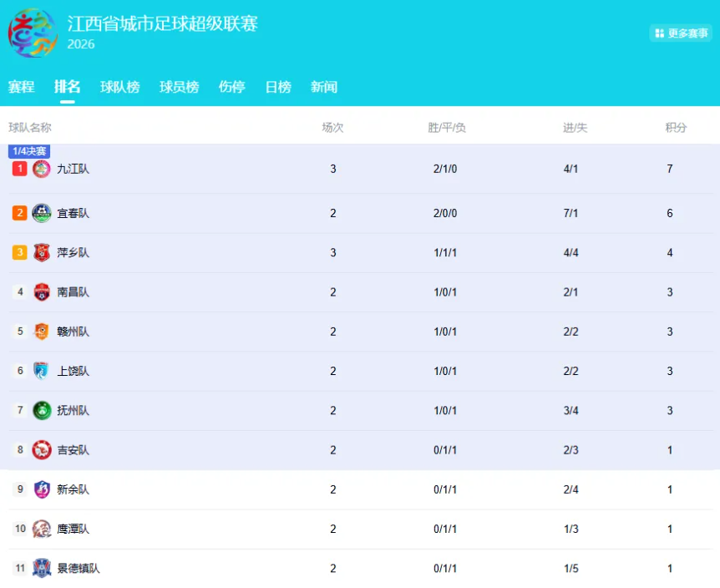The width and height of the screenshot is (720, 588).
Task: Click the Jiangxi league logo emblem
Action: point(33,33)
